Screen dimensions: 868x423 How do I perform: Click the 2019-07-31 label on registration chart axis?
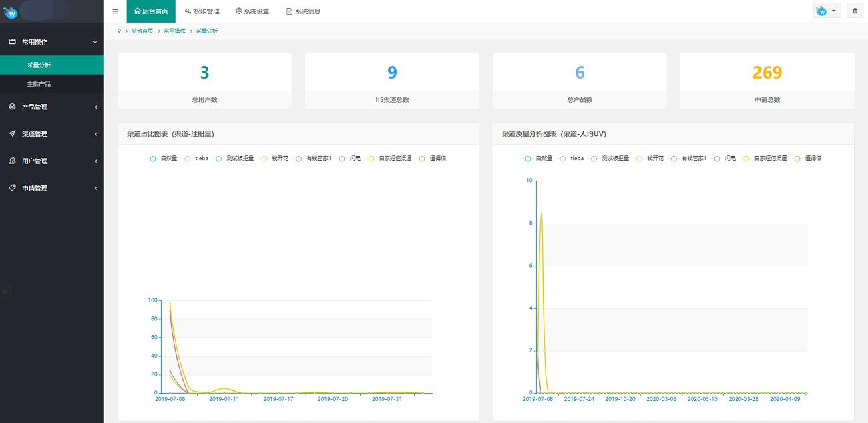click(387, 399)
